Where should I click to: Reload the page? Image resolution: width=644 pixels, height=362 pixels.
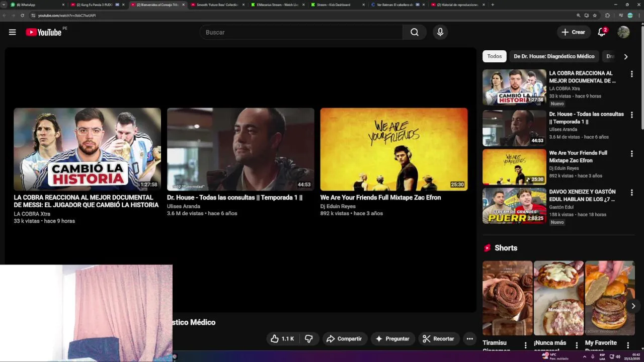(x=22, y=16)
